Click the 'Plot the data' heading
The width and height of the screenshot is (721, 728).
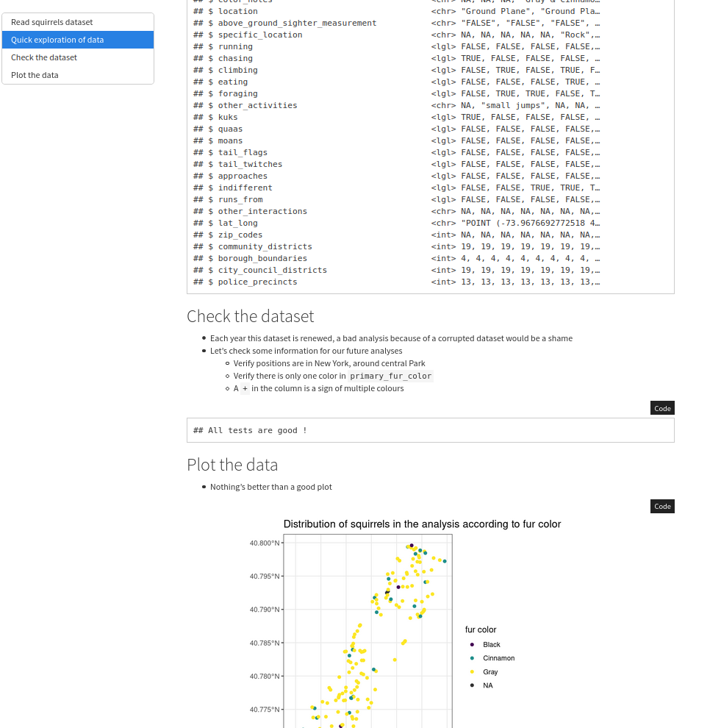pyautogui.click(x=232, y=465)
